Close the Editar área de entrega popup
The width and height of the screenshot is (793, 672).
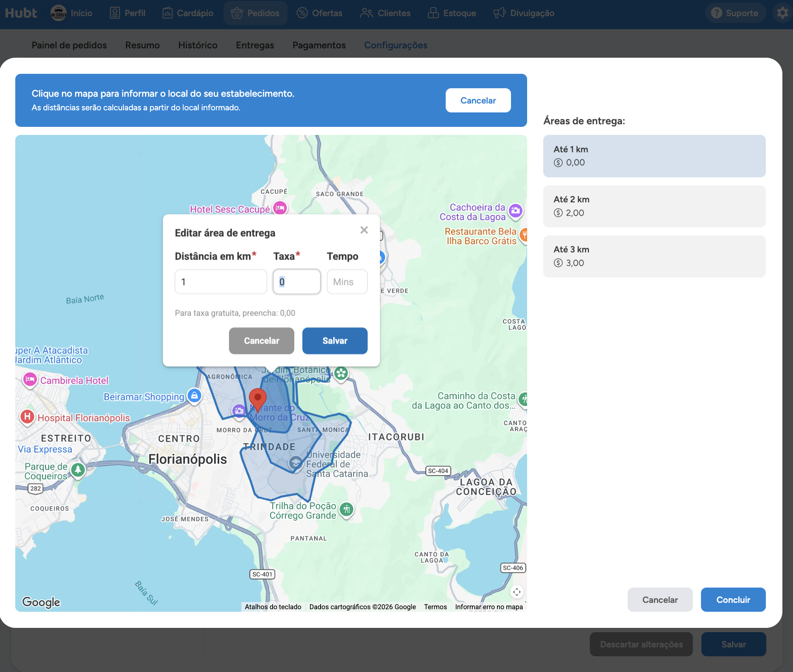click(364, 230)
